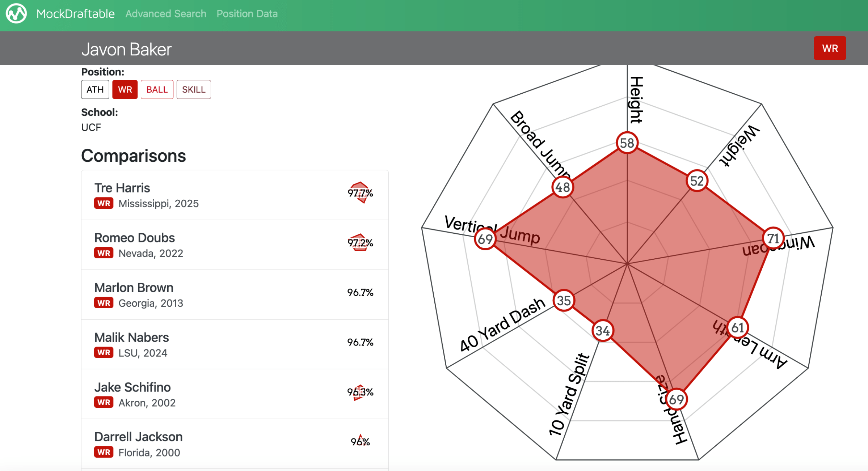The height and width of the screenshot is (471, 868).
Task: Click the Weight 52 radar point
Action: pos(697,181)
